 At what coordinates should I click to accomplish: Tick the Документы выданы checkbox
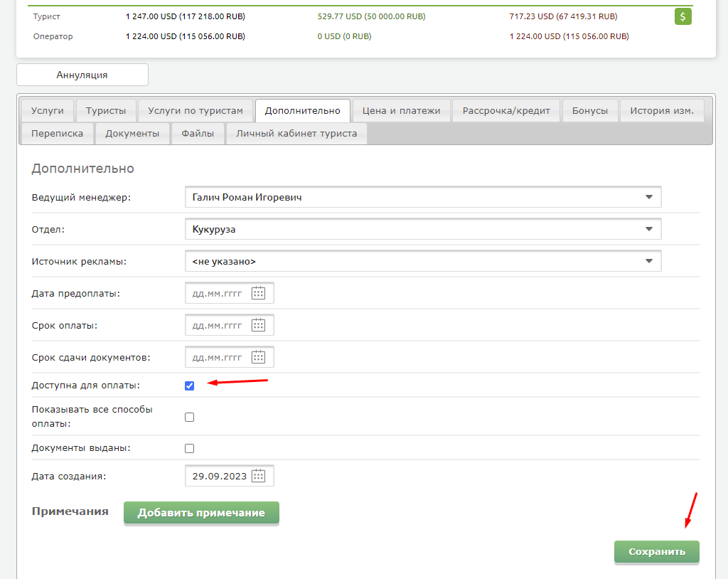pos(189,448)
